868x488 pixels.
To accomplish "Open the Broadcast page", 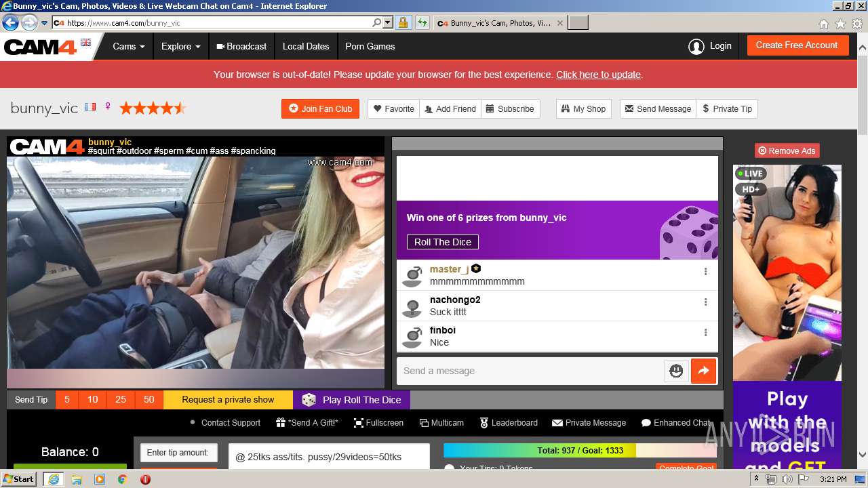I will tap(241, 46).
